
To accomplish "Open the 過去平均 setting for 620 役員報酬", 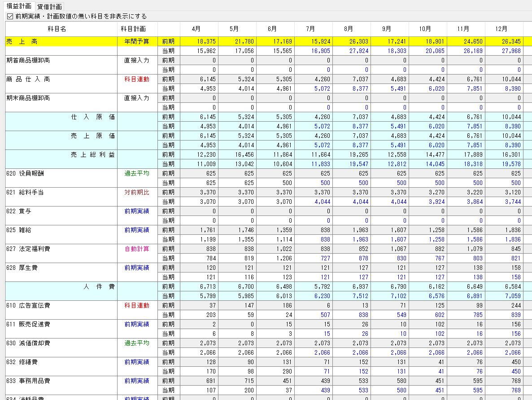I will tap(137, 173).
